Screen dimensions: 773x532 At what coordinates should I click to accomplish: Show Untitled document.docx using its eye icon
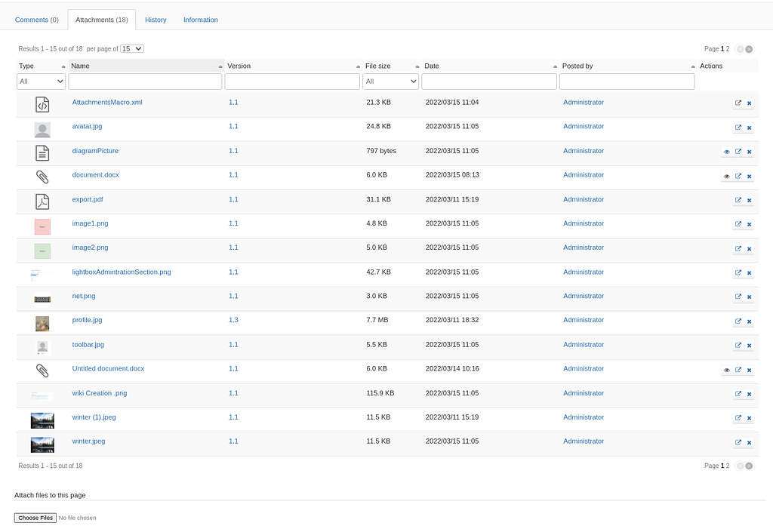[726, 370]
